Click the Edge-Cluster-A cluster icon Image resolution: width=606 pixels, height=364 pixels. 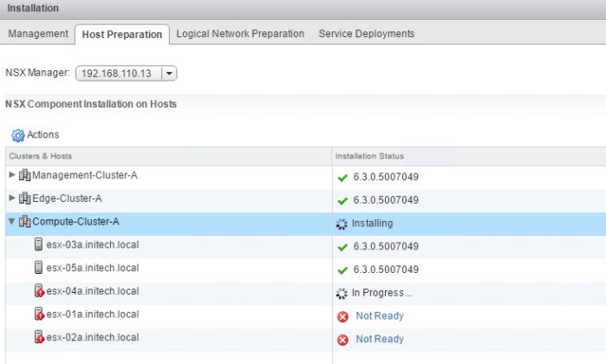pos(24,199)
